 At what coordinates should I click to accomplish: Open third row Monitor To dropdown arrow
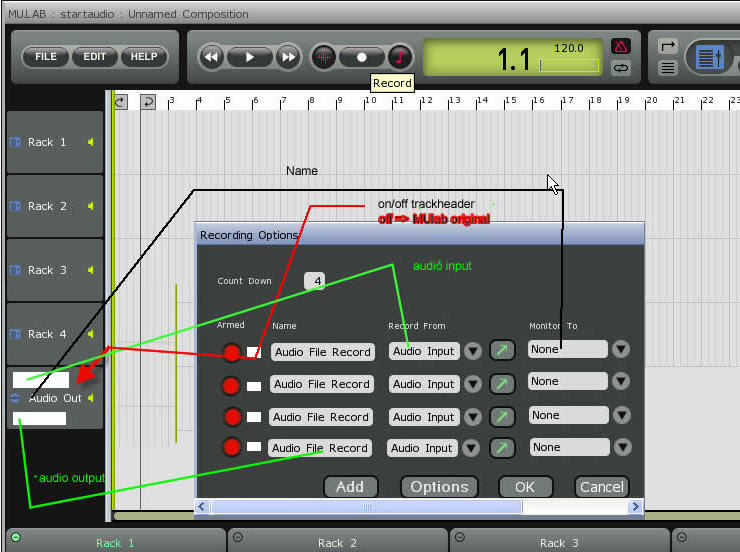[622, 415]
